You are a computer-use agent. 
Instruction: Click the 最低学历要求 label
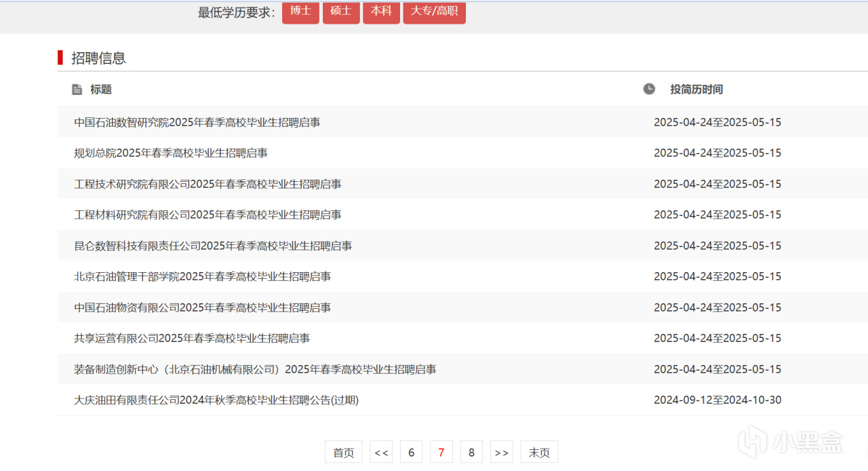click(x=237, y=12)
